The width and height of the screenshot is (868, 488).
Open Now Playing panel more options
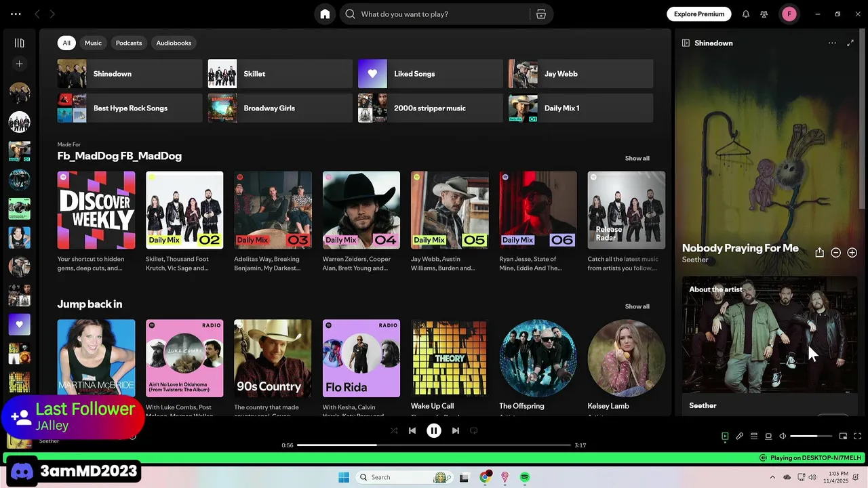pyautogui.click(x=832, y=43)
